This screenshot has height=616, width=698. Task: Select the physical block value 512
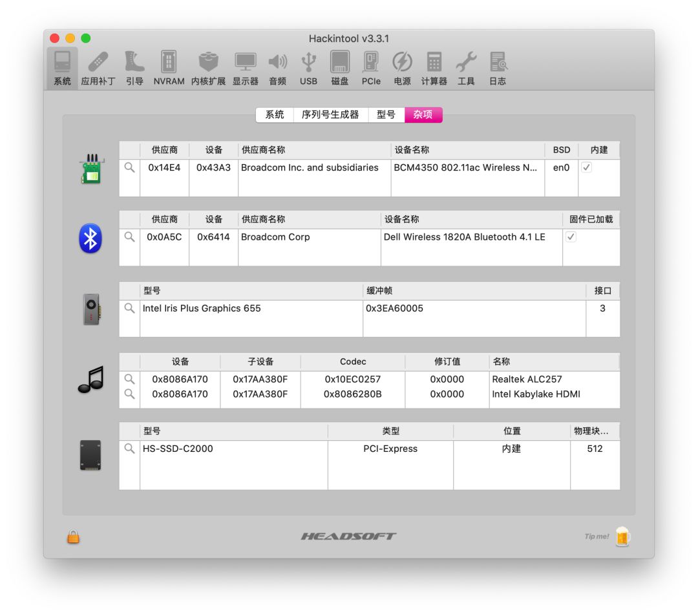point(595,449)
